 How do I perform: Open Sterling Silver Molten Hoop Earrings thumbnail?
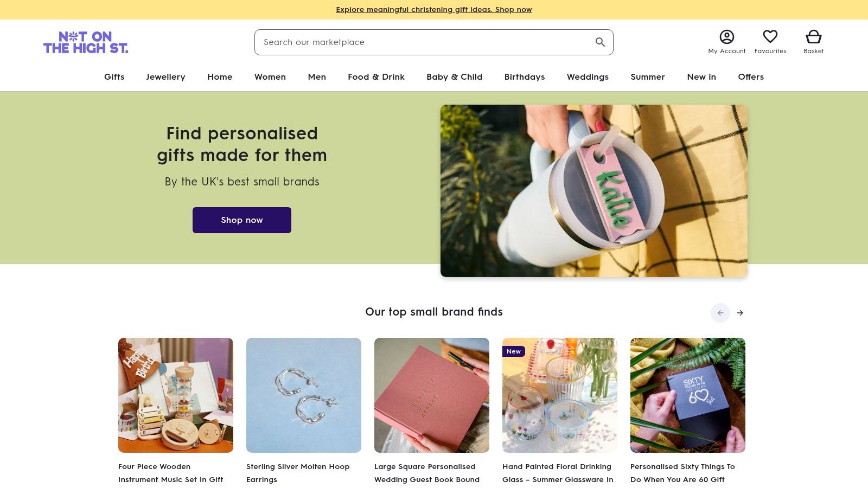tap(304, 395)
